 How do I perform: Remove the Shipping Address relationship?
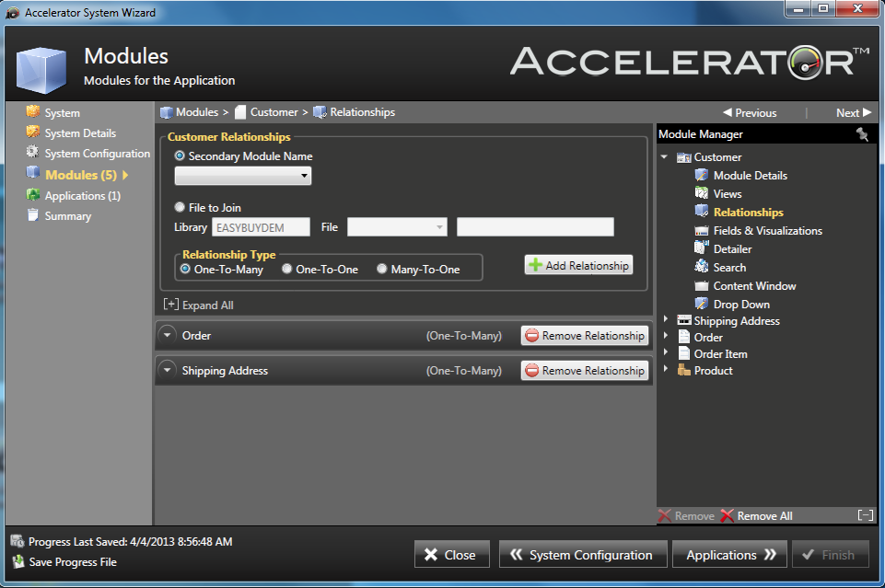pyautogui.click(x=584, y=371)
